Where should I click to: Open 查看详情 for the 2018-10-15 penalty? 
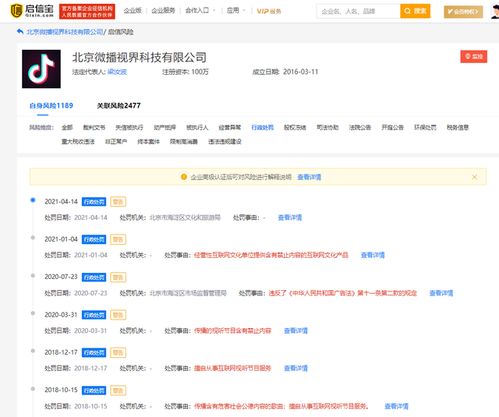396,406
